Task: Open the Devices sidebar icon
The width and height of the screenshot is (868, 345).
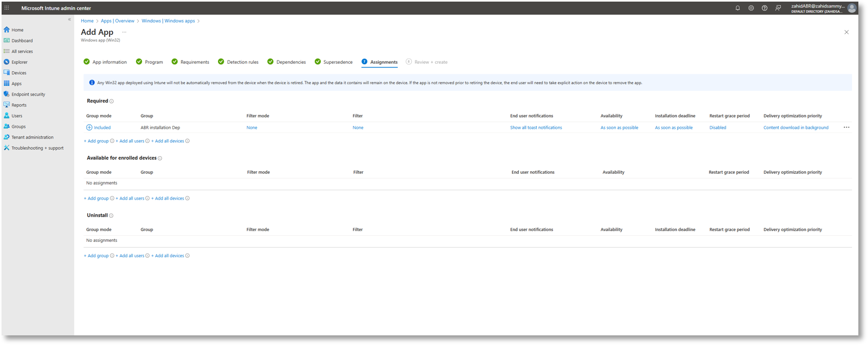Action: pyautogui.click(x=6, y=73)
